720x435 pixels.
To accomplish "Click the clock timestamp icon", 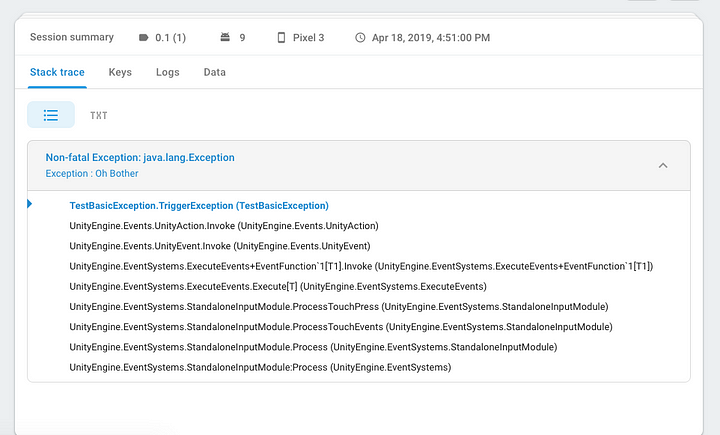I will 360,38.
